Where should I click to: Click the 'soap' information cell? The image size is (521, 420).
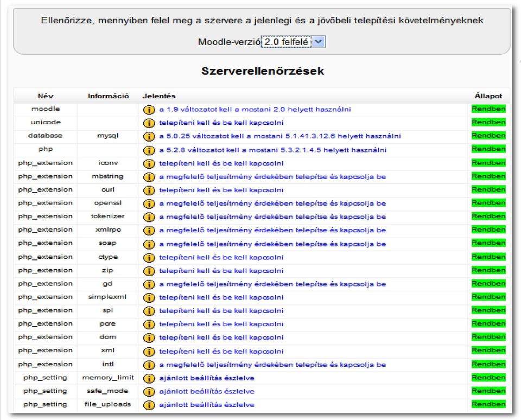(x=107, y=243)
